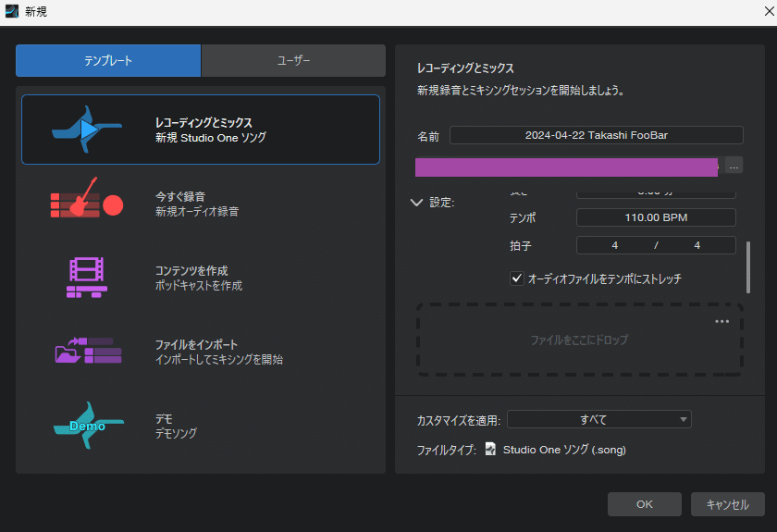Click the Studio One song file type icon
The width and height of the screenshot is (777, 532).
[x=490, y=450]
